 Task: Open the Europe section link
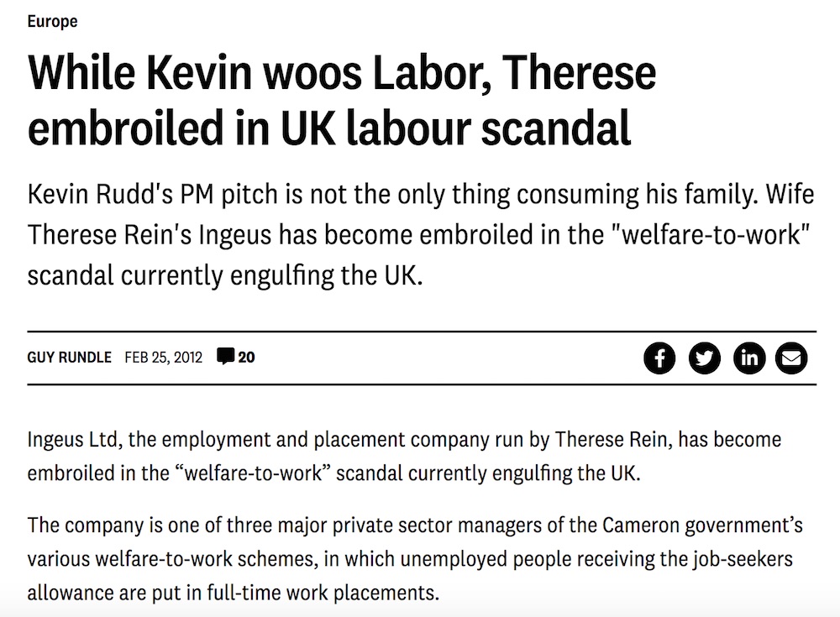coord(52,22)
